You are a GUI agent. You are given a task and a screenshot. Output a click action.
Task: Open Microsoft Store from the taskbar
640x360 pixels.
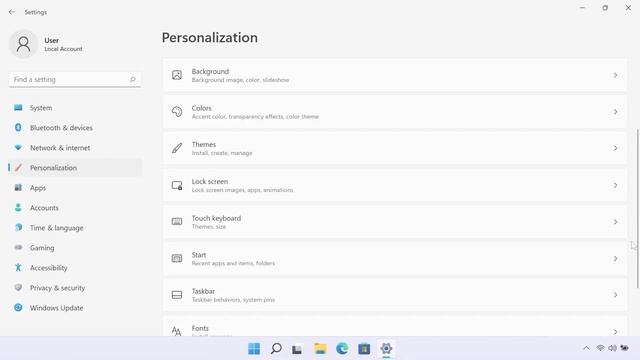364,349
